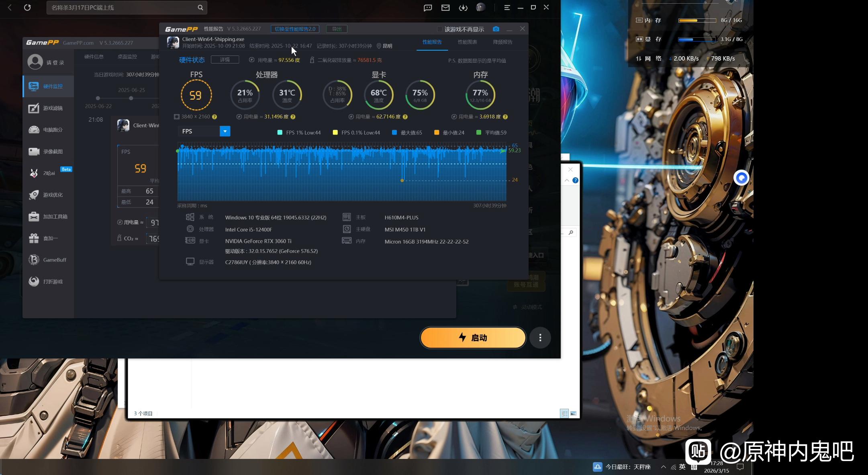Open 游戏优化 rocket icon
868x475 pixels.
[x=34, y=195]
